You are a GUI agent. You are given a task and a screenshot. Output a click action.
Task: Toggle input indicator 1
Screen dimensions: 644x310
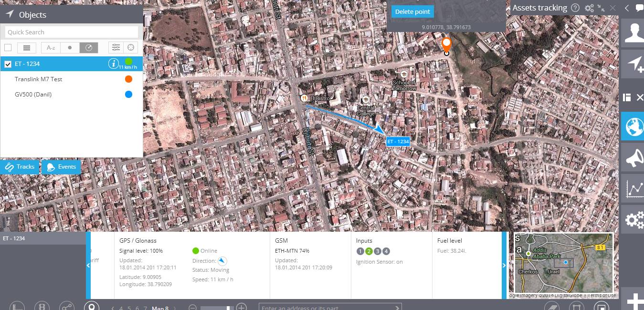tap(360, 251)
